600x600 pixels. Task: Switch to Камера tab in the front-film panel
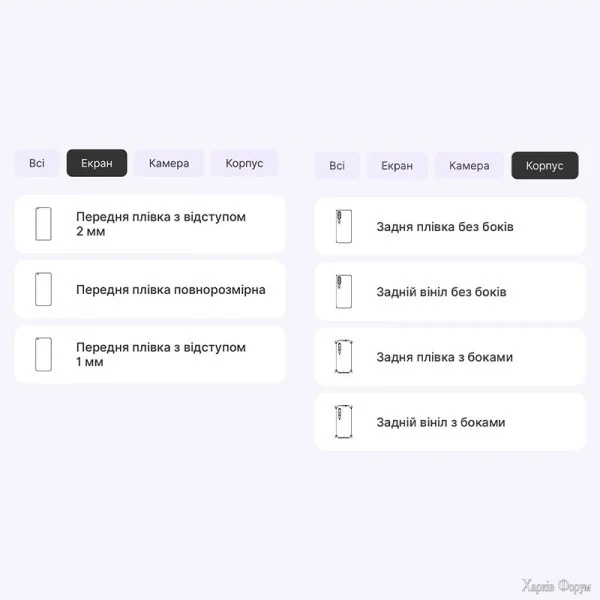[x=169, y=163]
